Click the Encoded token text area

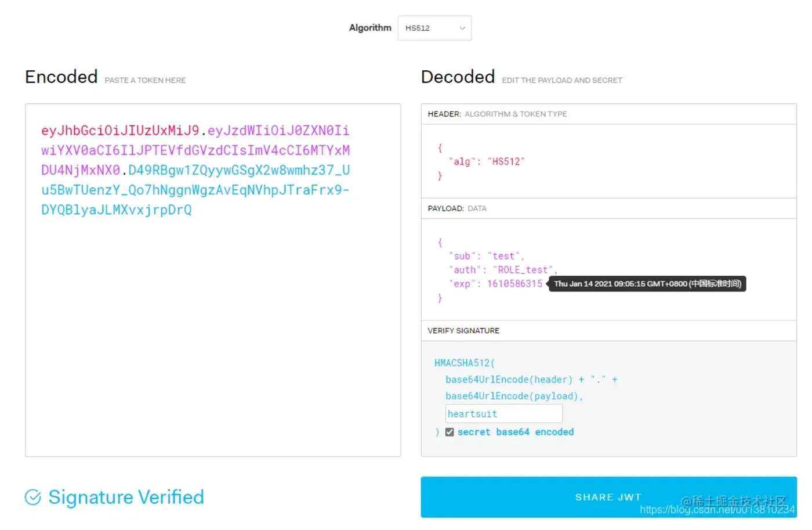point(213,280)
